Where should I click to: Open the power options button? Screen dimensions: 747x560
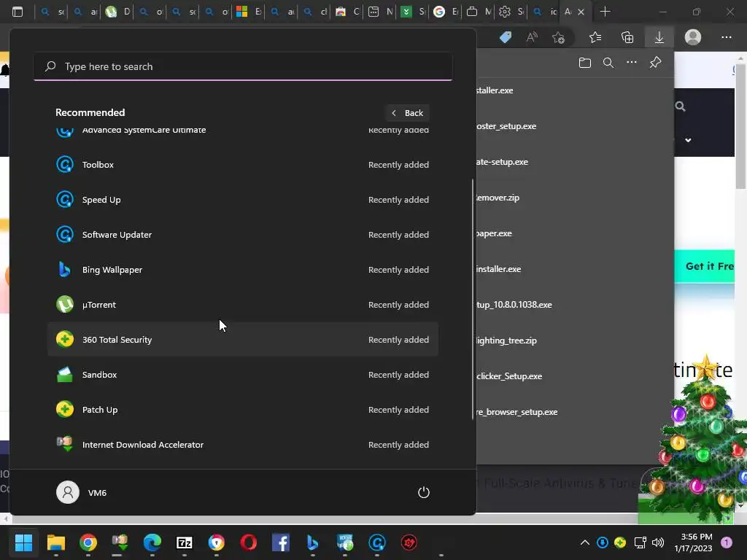(x=424, y=492)
